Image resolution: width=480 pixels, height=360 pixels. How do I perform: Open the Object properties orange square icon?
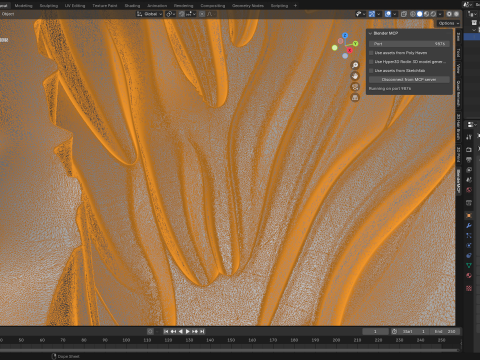coord(469,216)
